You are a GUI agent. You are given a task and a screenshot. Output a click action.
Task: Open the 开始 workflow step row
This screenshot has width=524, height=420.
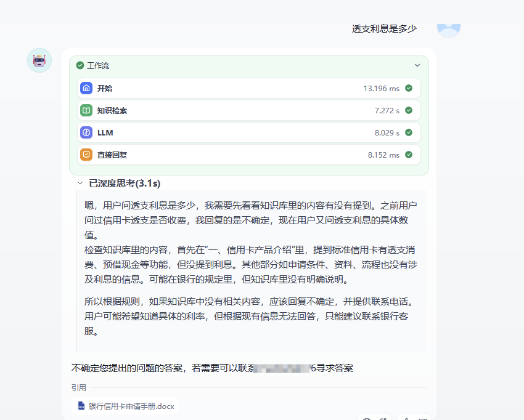pyautogui.click(x=248, y=88)
